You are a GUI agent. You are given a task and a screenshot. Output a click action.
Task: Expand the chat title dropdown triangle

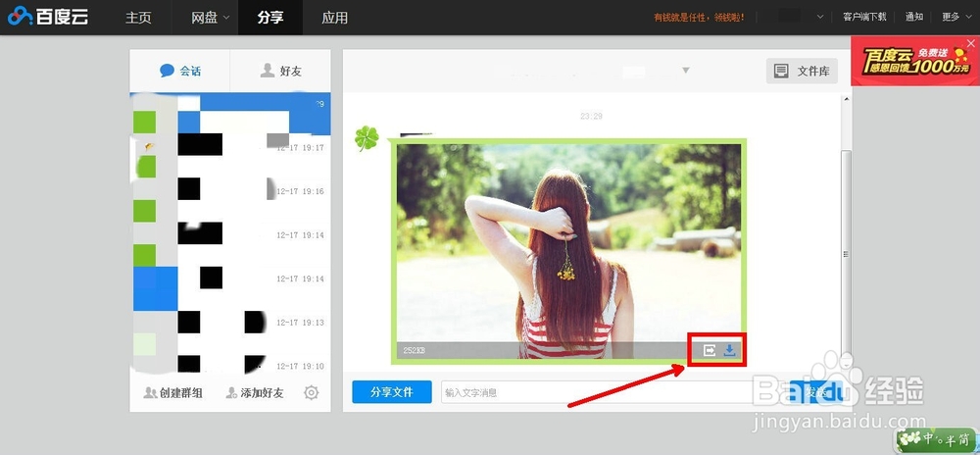pos(686,70)
